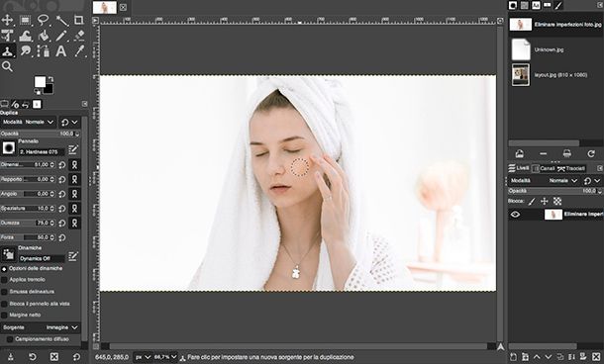This screenshot has height=364, width=604.
Task: Switch to the Canali tab
Action: tap(544, 168)
